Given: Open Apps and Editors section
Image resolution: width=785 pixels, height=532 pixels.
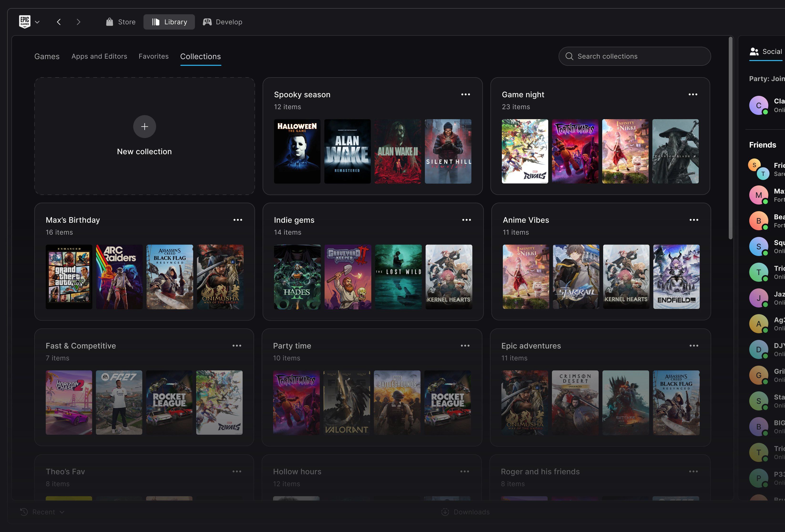Looking at the screenshot, I should (x=99, y=56).
